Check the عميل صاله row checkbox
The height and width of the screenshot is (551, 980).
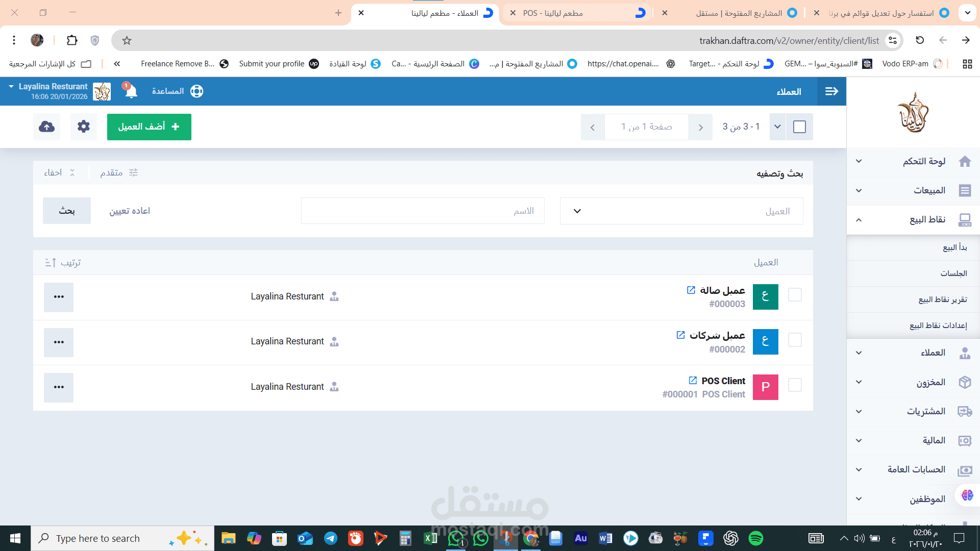point(795,295)
